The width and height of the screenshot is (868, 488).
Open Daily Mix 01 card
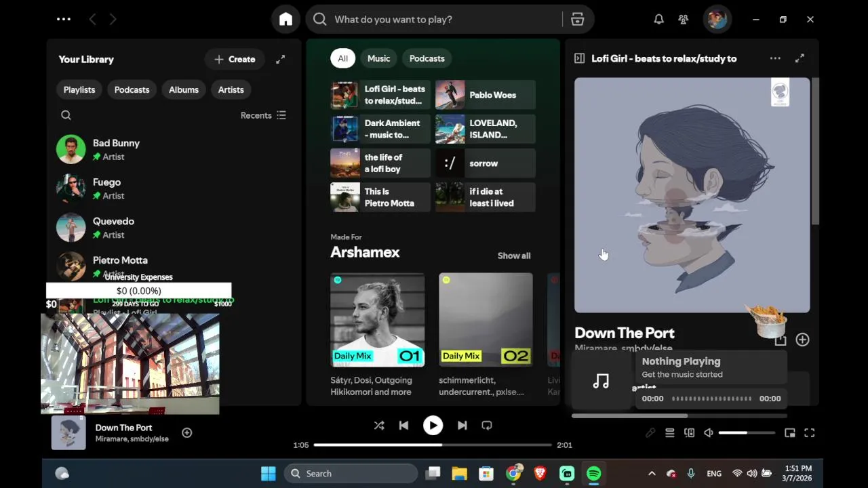point(378,335)
